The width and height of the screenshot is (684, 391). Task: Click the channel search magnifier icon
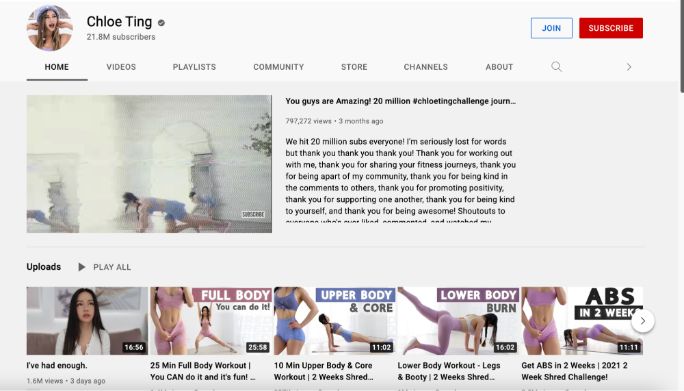pyautogui.click(x=556, y=67)
